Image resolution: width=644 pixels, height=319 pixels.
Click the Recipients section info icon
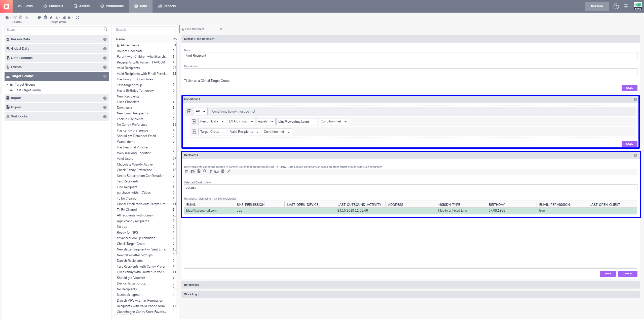click(x=635, y=155)
